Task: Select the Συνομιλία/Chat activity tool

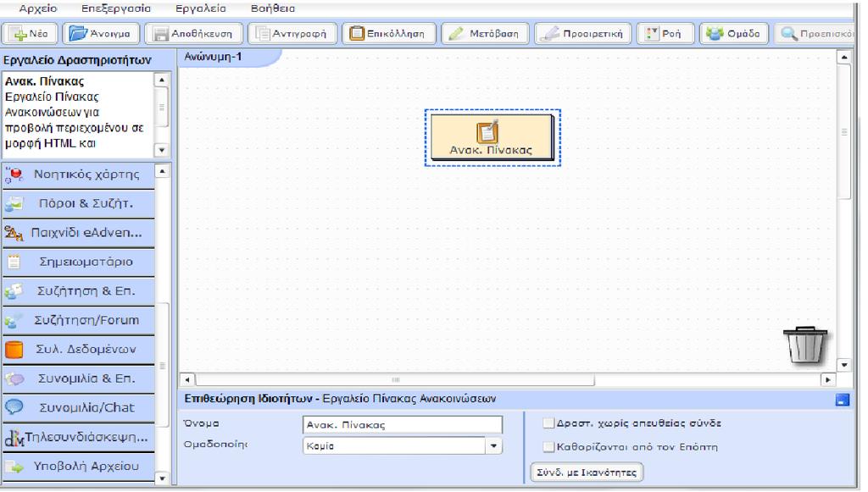Action: point(78,408)
